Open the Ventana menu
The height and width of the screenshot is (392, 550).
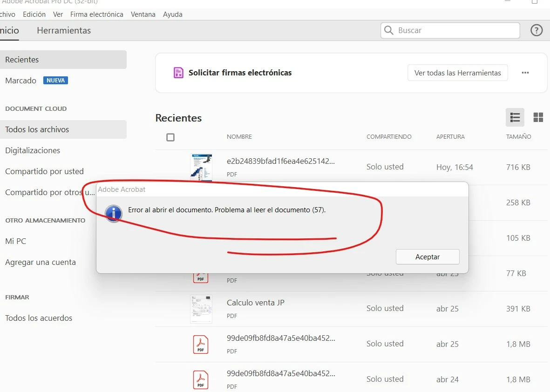point(143,14)
